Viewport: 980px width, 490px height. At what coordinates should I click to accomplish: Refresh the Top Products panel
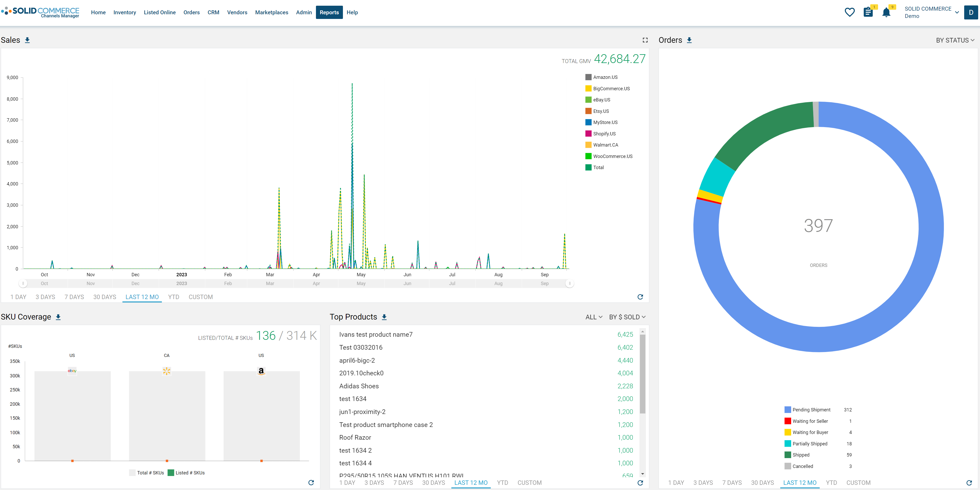[640, 482]
